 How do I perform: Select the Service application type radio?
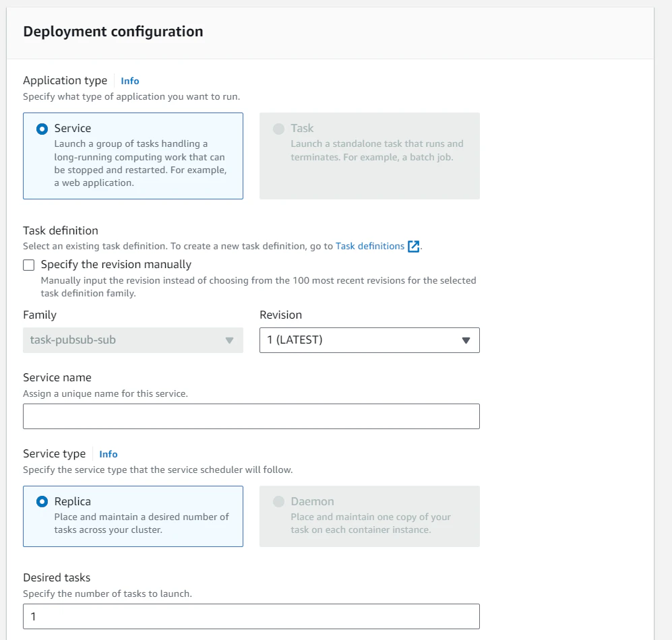(42, 129)
